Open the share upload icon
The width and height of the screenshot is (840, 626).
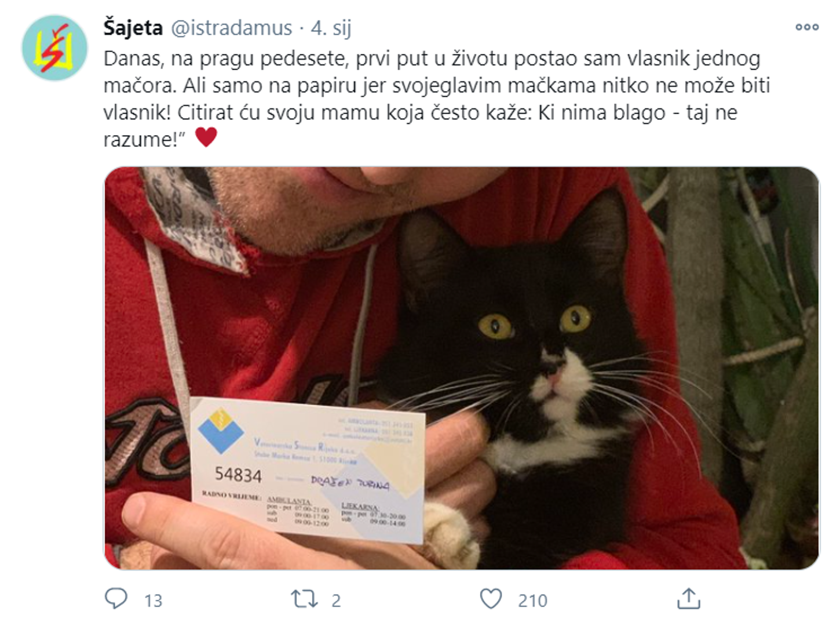(689, 599)
